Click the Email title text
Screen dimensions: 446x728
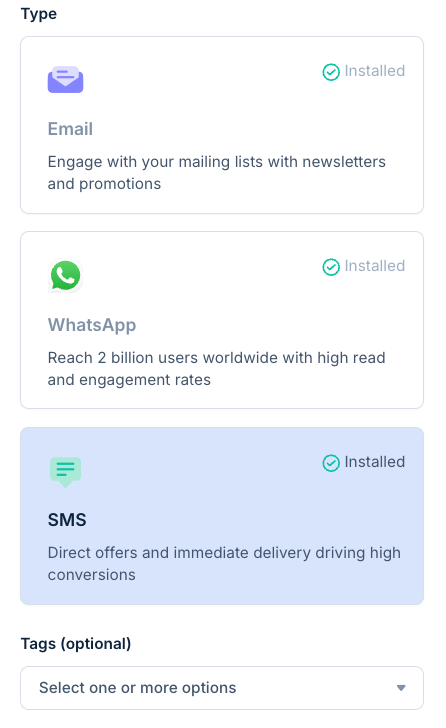(70, 129)
